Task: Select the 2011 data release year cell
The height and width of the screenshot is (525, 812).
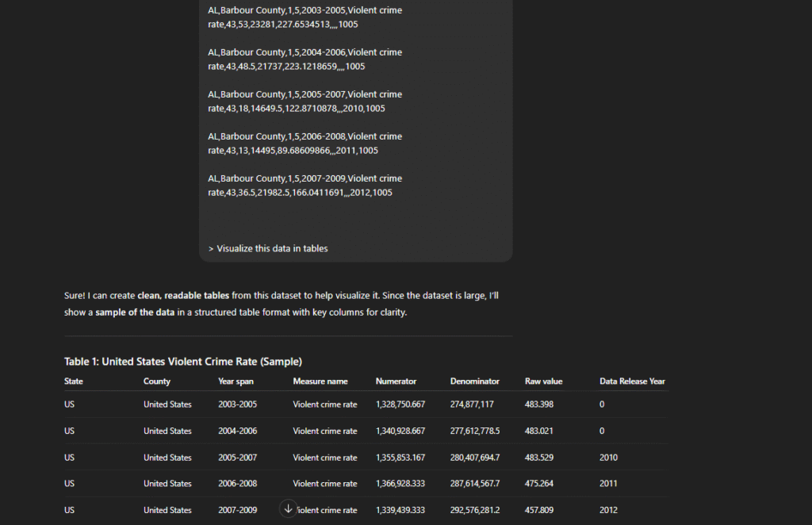Action: pos(610,484)
